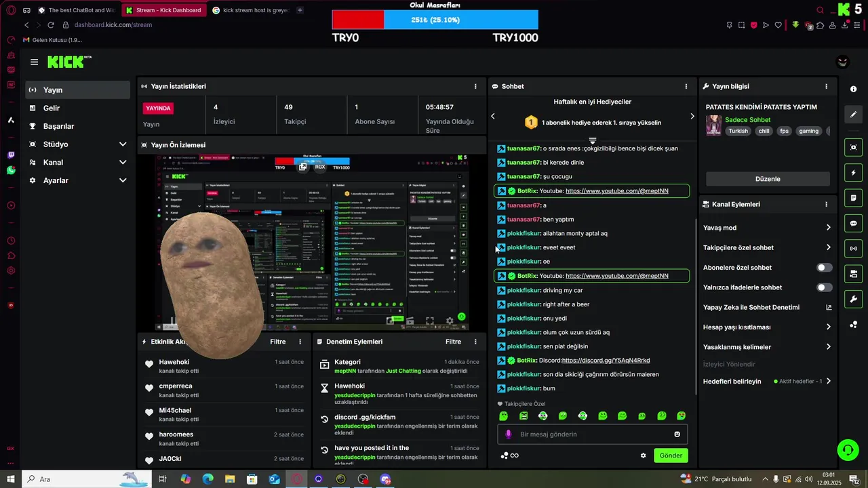The width and height of the screenshot is (868, 488).
Task: Open Hedefleri belirleyin arrow
Action: (828, 381)
